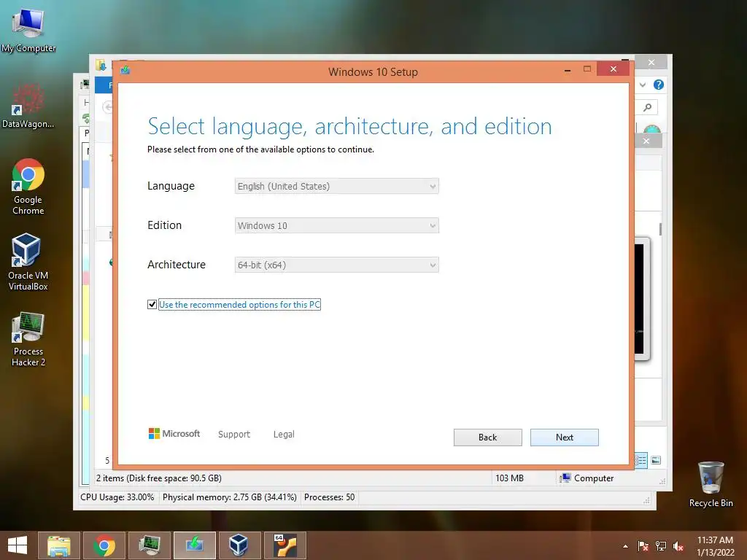
Task: Click the Windows 10 Setup title bar icon
Action: (x=125, y=71)
